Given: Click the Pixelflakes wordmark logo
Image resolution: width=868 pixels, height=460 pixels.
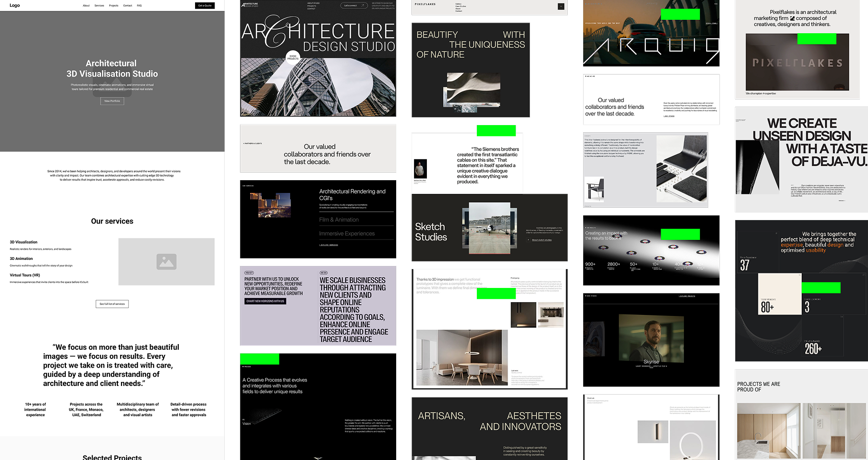Looking at the screenshot, I should point(425,4).
